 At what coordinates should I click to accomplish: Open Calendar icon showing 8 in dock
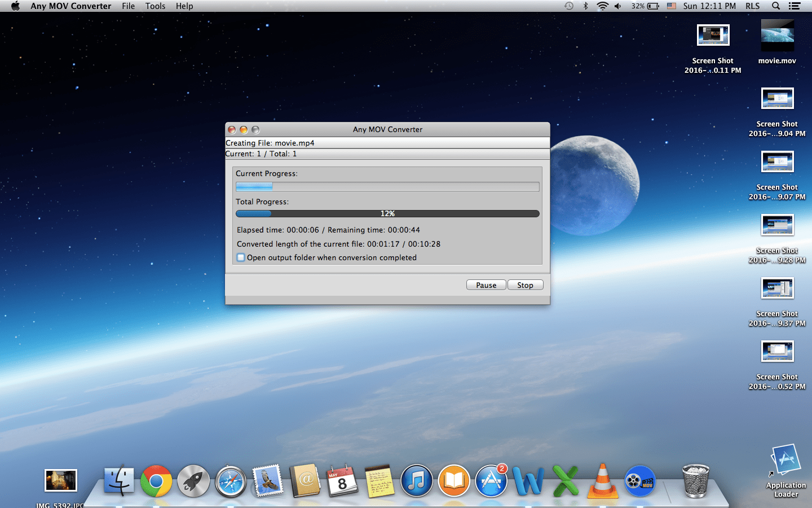coord(342,481)
